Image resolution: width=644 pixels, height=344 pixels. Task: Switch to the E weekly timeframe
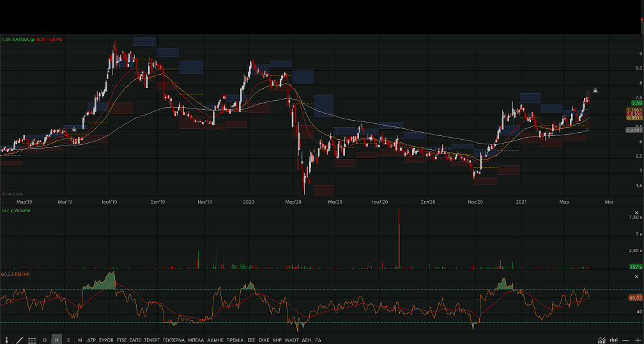(68, 340)
